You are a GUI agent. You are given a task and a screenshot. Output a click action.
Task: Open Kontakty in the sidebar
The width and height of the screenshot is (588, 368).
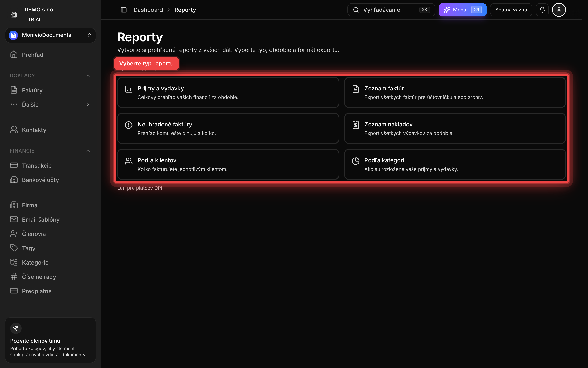pyautogui.click(x=50, y=130)
